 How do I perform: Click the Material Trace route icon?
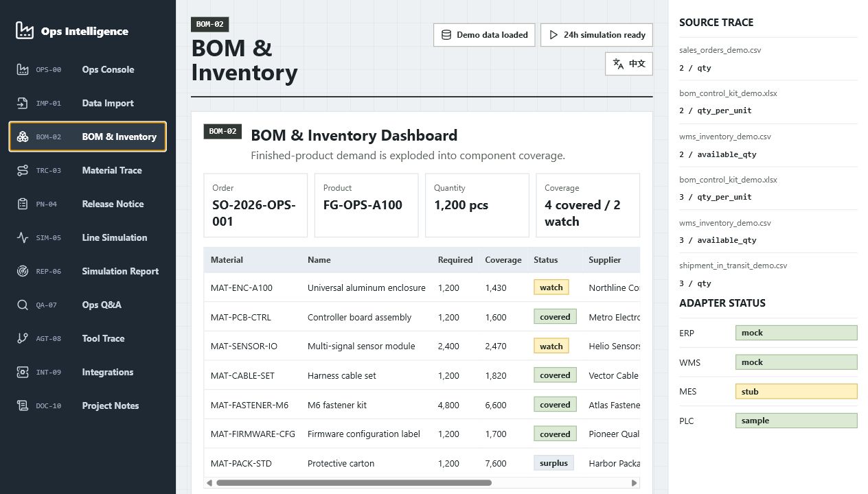point(23,170)
